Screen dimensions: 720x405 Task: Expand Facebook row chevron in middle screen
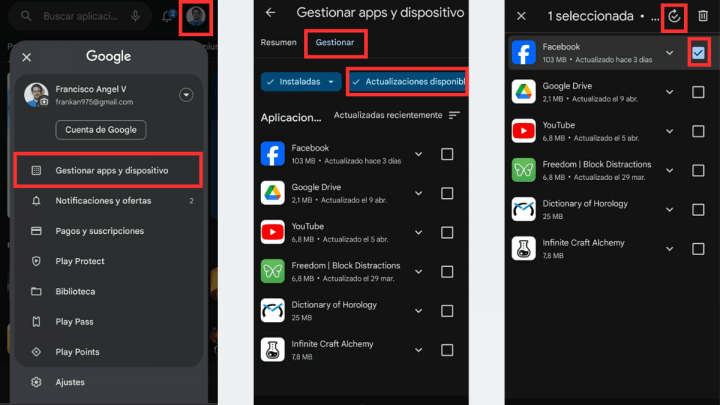(418, 154)
